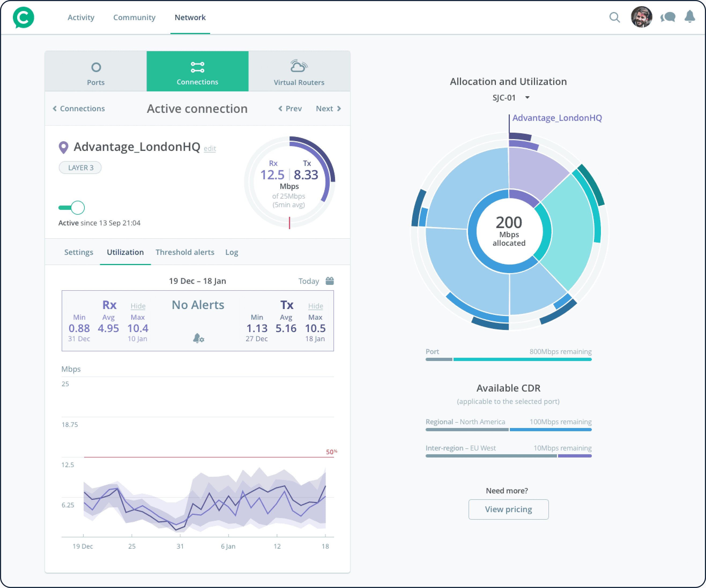Open the Settings sub-tab
This screenshot has width=706, height=588.
pyautogui.click(x=79, y=252)
